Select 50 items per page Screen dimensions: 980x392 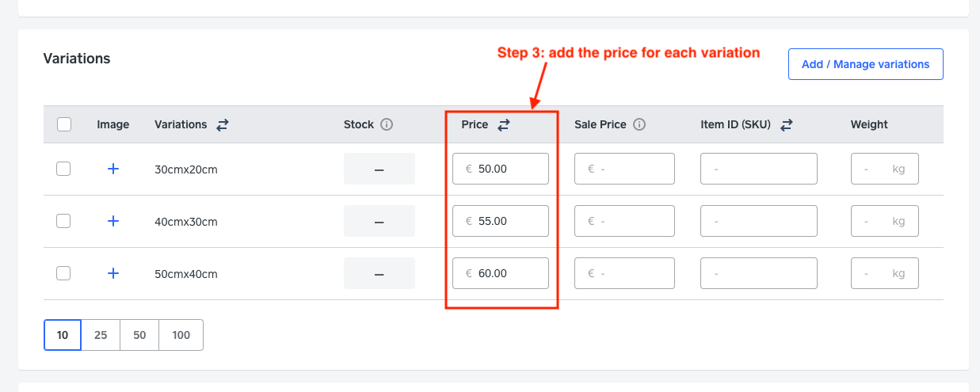click(139, 335)
